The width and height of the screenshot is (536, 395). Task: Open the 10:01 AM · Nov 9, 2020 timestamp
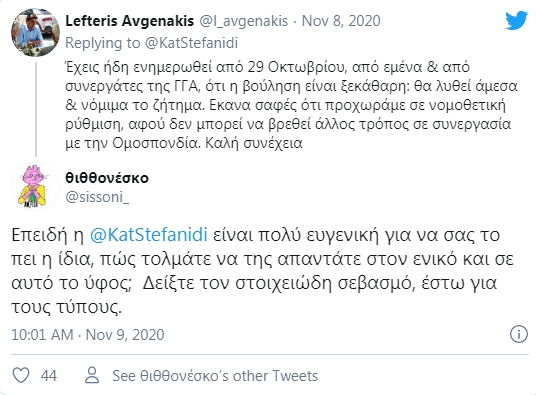[88, 335]
